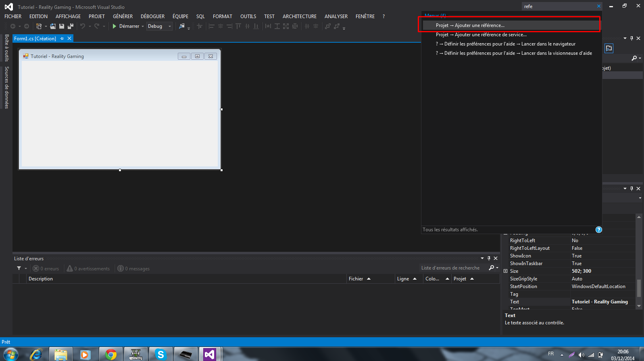Open Solution Explorer search options dropdown

[x=640, y=58]
